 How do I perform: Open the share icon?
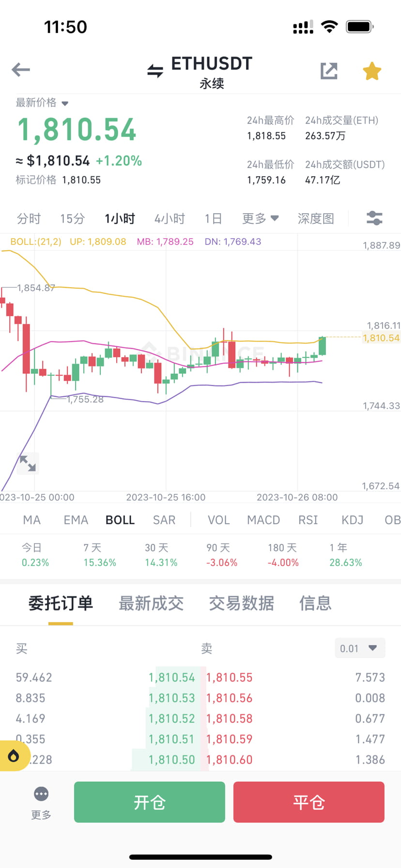click(329, 71)
